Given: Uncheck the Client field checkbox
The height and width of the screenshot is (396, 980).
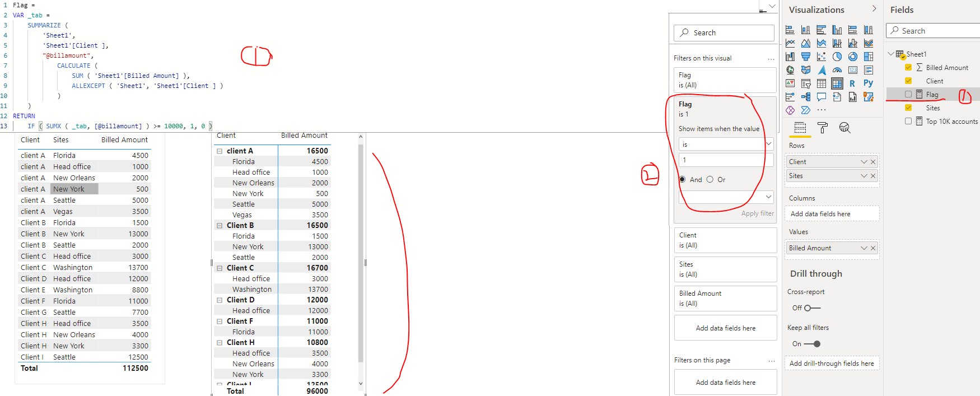Looking at the screenshot, I should point(908,81).
